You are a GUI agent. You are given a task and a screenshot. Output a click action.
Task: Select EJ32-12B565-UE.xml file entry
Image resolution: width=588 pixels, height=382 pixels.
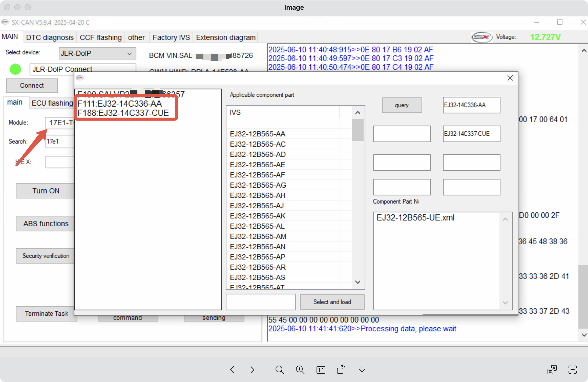click(415, 218)
